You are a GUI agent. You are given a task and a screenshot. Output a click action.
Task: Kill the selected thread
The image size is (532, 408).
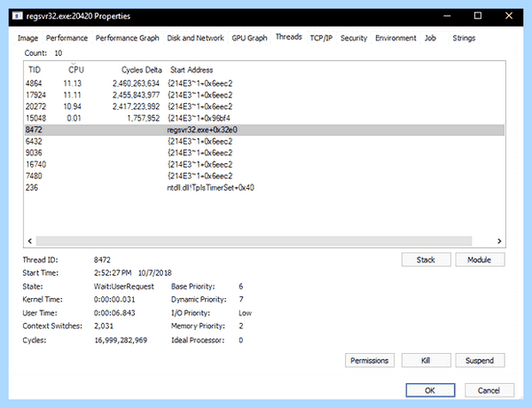click(426, 360)
